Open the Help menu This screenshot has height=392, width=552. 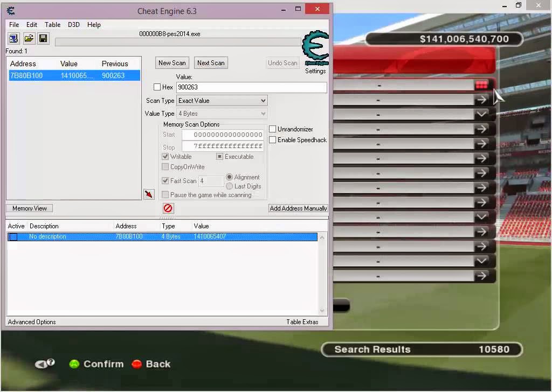[x=94, y=25]
